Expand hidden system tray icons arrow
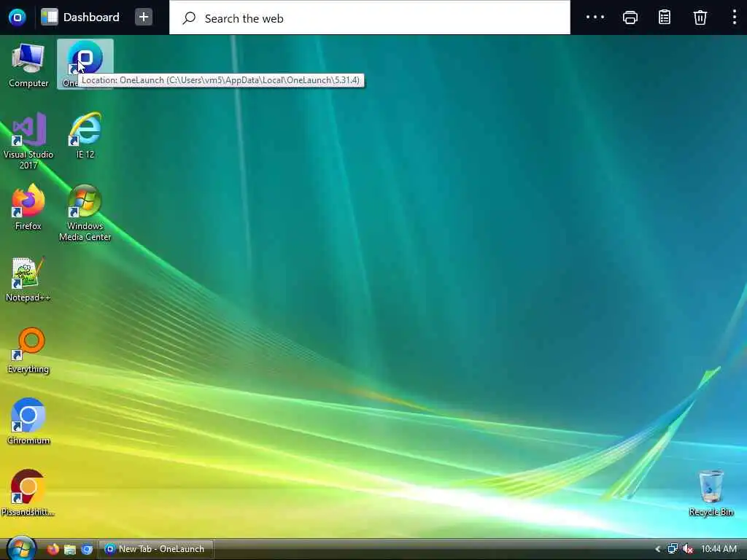This screenshot has height=560, width=747. tap(657, 549)
